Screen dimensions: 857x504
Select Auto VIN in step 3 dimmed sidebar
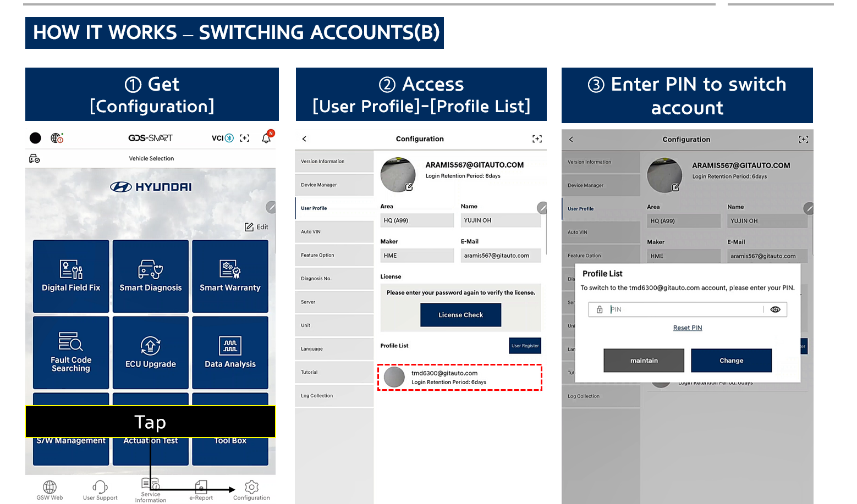coord(601,232)
